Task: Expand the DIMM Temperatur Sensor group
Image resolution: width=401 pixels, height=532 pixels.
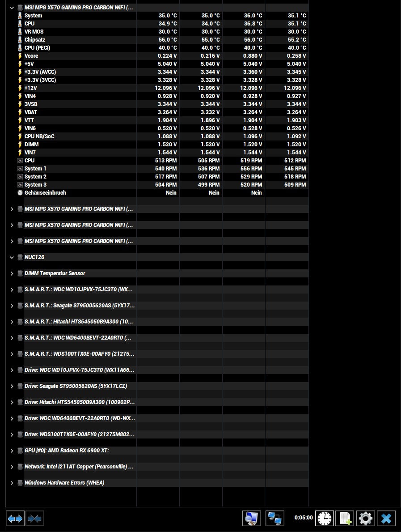Action: (x=12, y=273)
